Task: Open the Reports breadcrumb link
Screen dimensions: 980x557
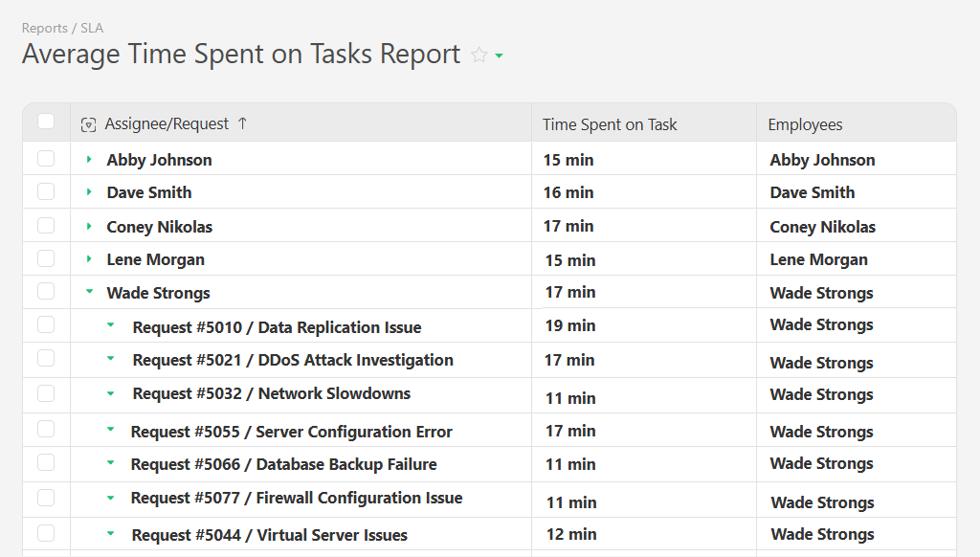Action: pos(45,28)
